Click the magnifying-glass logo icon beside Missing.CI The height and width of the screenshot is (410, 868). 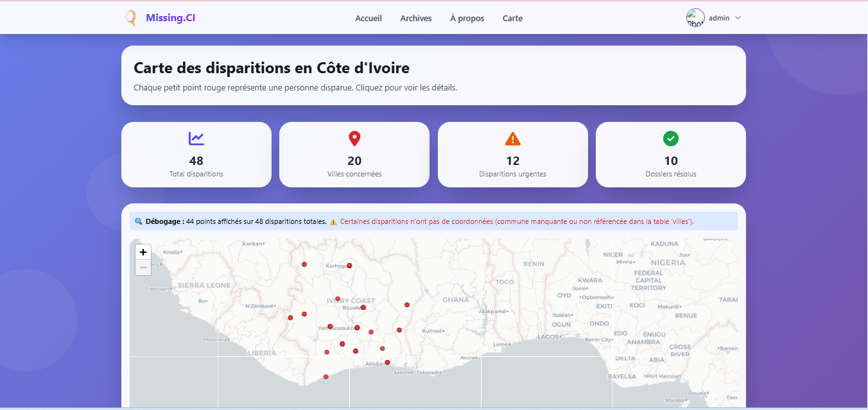pyautogui.click(x=130, y=17)
